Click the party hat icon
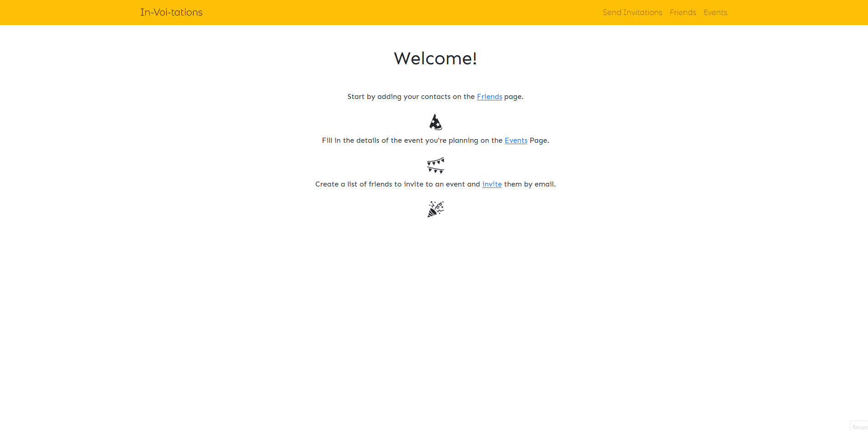This screenshot has width=868, height=431. tap(436, 122)
